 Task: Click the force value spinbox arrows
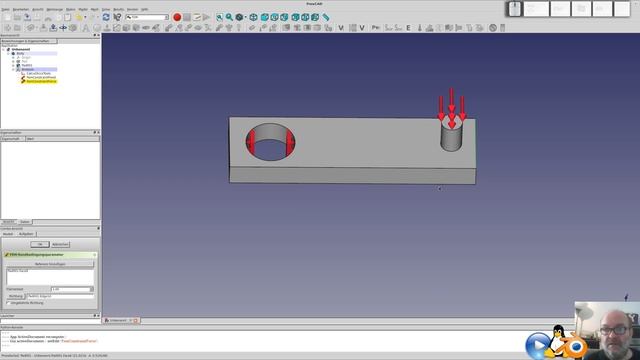(x=91, y=289)
